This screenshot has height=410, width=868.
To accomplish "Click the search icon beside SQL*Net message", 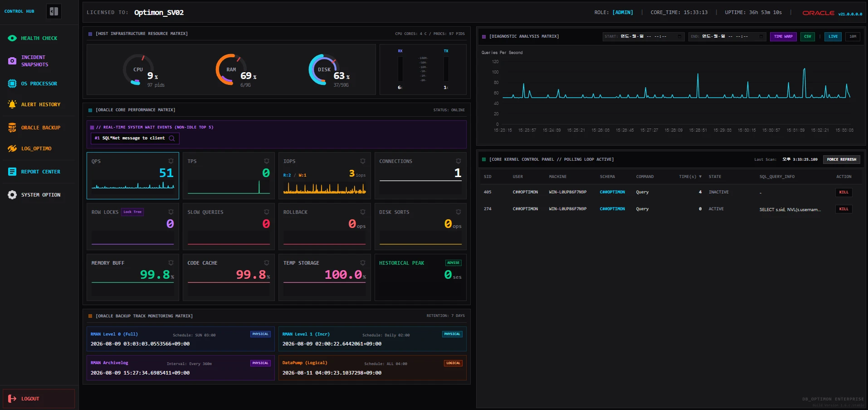I will point(172,138).
